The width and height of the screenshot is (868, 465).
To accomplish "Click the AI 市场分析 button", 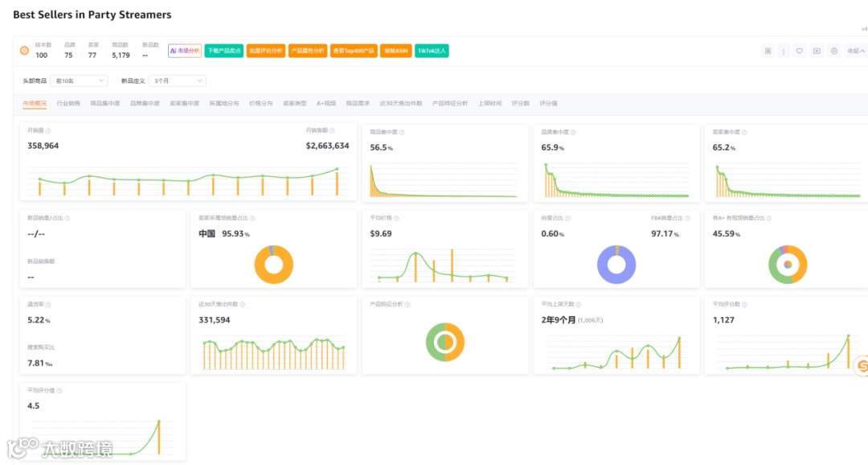I will pos(185,51).
